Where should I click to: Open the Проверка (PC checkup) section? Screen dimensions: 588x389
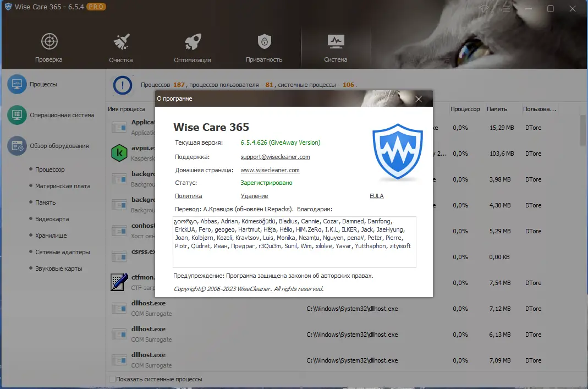coord(49,48)
